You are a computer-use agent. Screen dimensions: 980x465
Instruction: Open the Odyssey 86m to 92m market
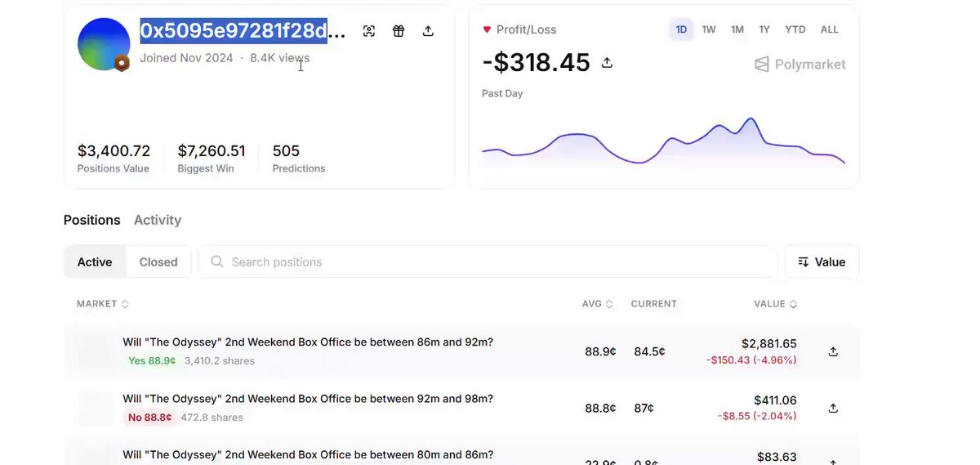(308, 342)
